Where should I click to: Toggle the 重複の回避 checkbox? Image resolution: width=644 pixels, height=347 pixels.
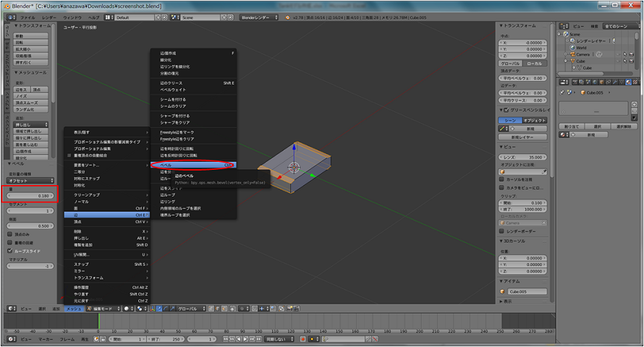8,243
